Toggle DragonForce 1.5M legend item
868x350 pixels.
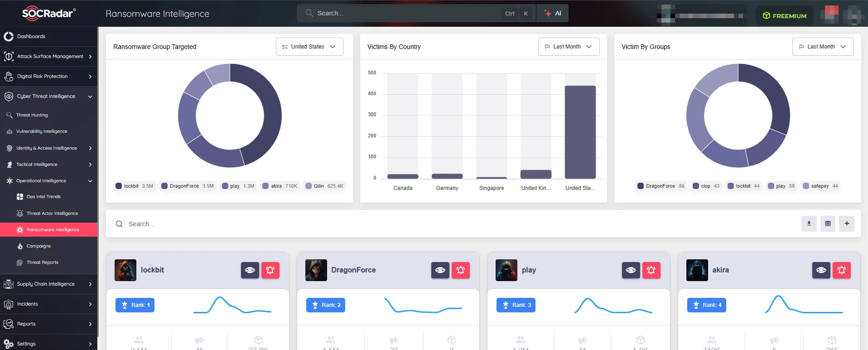click(188, 186)
